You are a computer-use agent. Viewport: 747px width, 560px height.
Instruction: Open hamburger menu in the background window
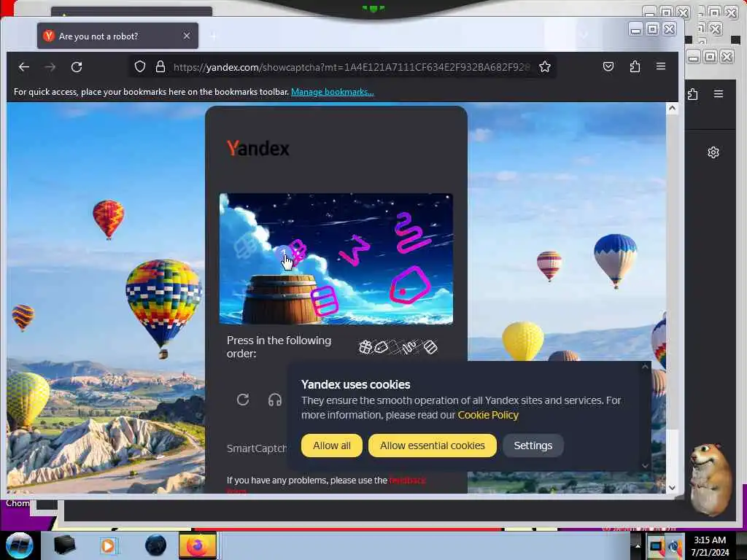(719, 94)
